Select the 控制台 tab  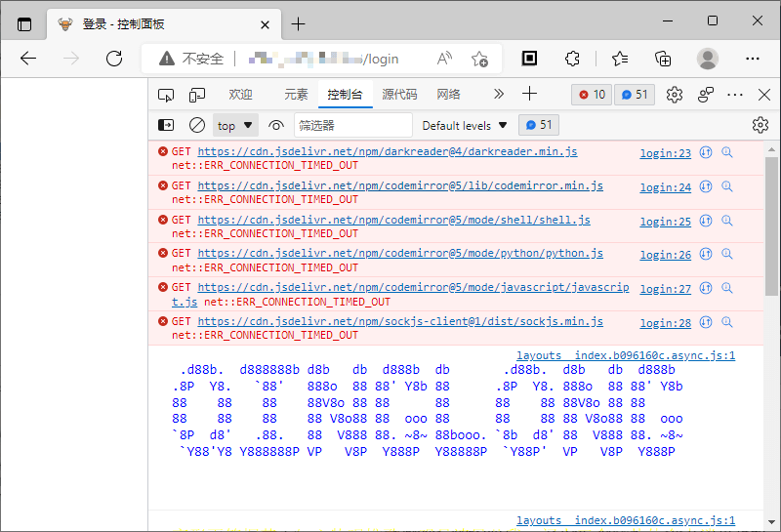tap(346, 94)
